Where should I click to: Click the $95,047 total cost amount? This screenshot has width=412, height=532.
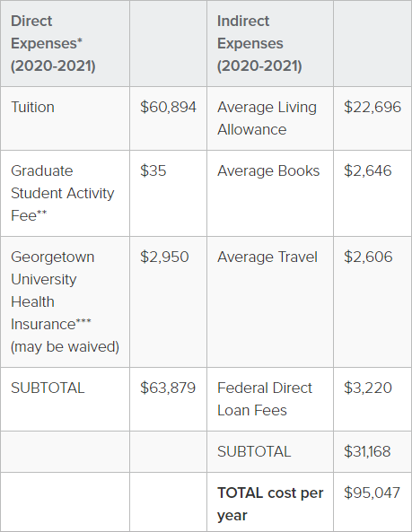click(372, 493)
